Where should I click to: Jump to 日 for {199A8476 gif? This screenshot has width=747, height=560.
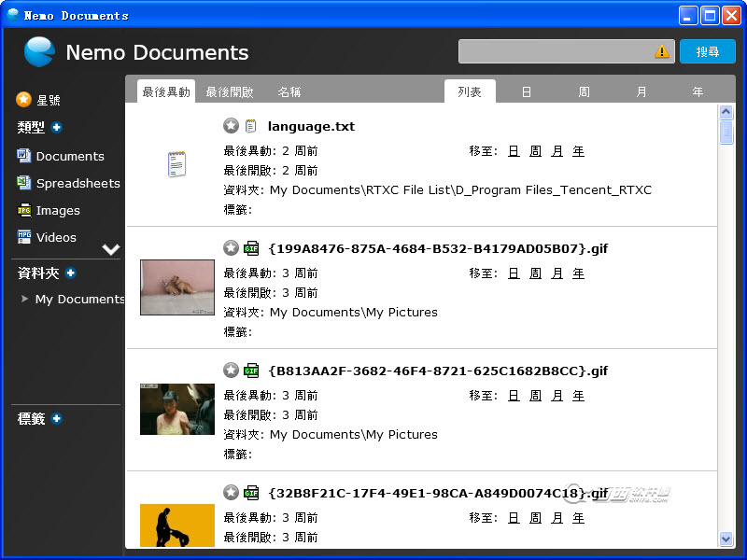point(514,273)
